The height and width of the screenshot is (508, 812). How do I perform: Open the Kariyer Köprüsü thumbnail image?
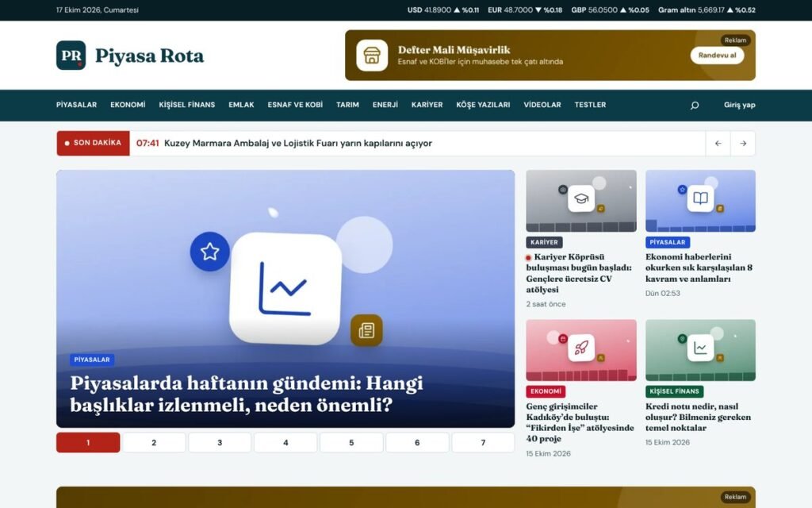581,201
